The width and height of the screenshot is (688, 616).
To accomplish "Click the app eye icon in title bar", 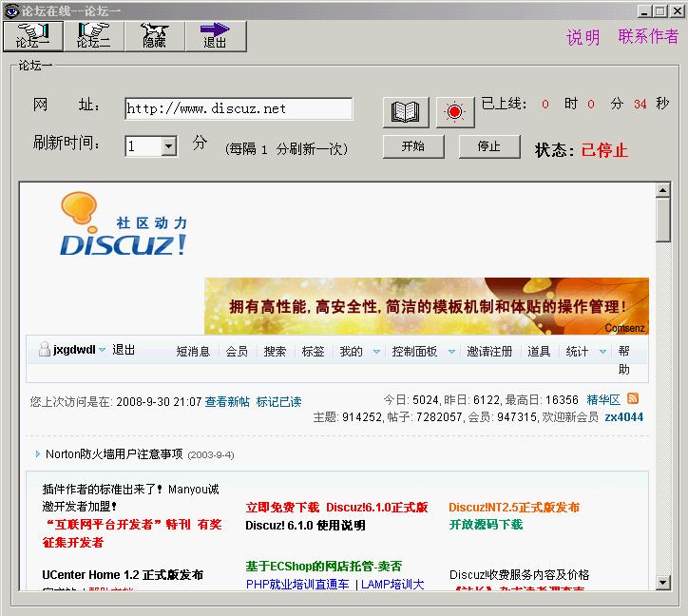I will [x=11, y=10].
